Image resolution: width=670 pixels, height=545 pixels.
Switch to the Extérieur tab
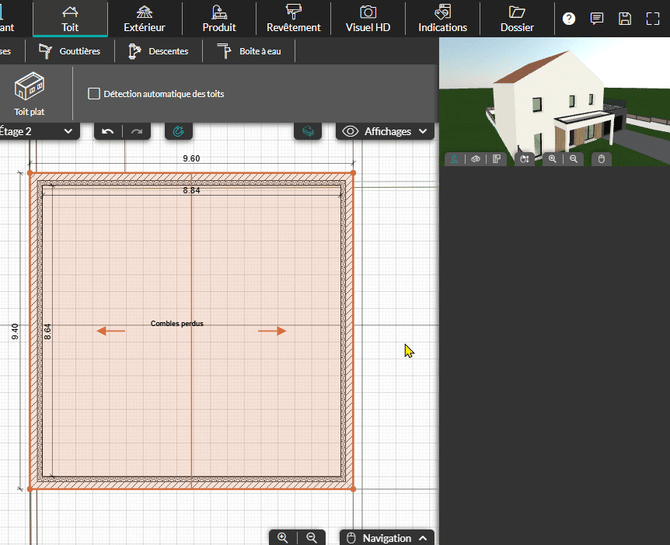coord(145,18)
